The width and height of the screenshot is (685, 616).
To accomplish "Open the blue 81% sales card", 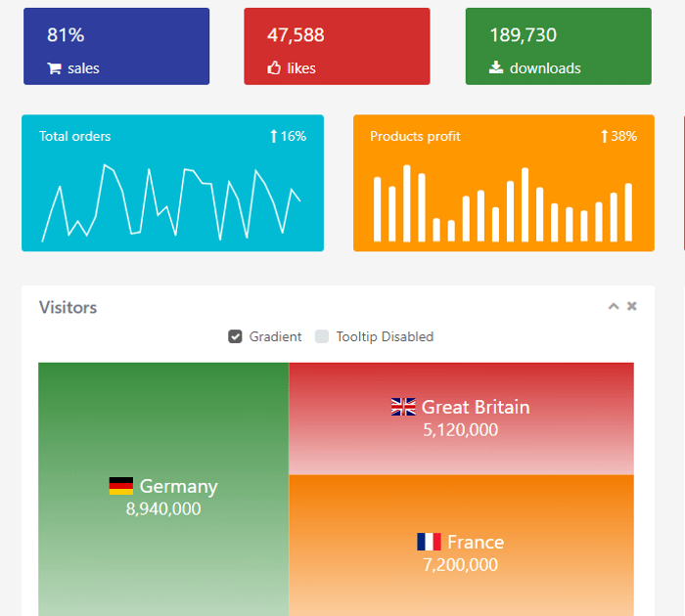I will pyautogui.click(x=116, y=46).
